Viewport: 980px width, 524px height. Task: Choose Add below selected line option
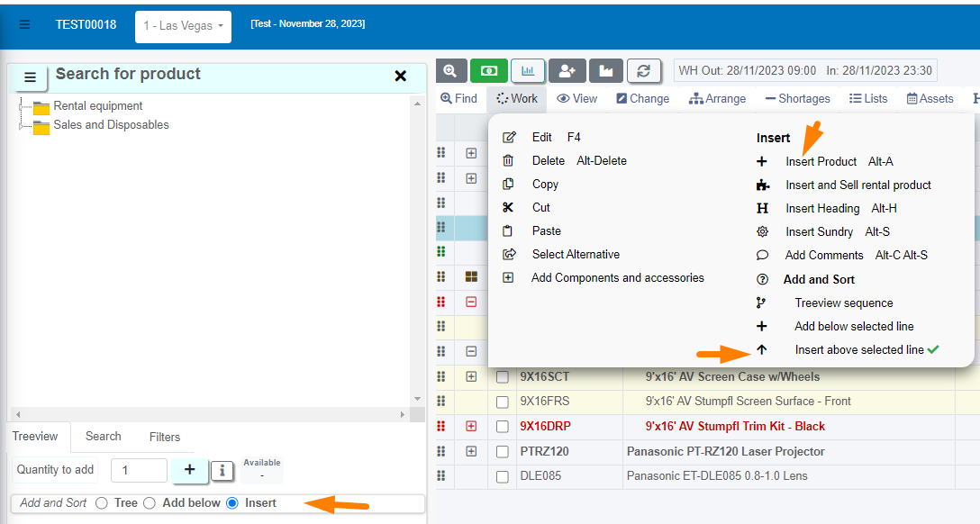[x=834, y=327]
